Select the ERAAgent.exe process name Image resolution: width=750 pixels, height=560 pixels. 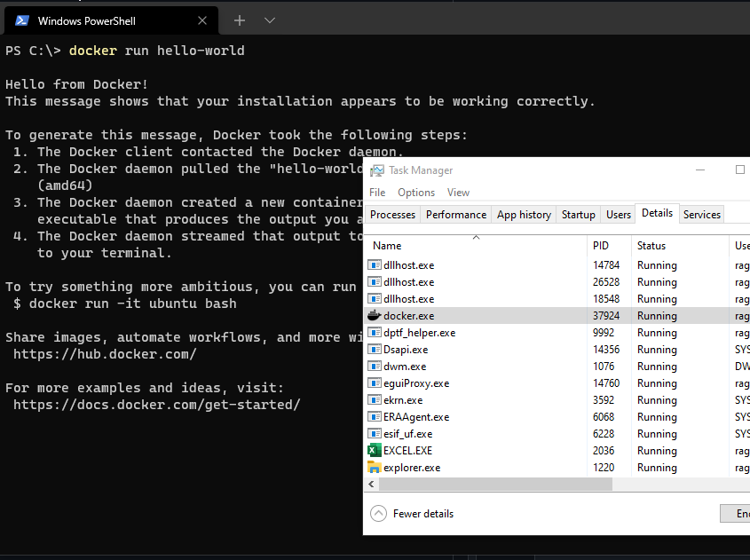click(416, 417)
